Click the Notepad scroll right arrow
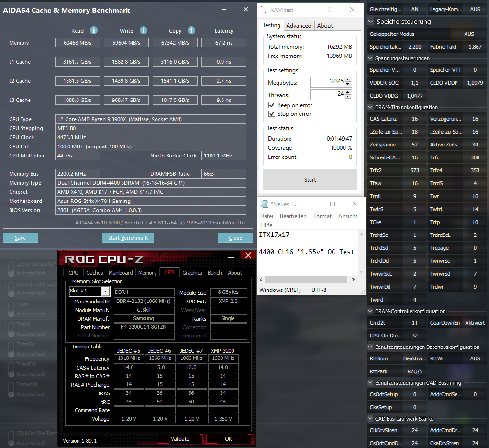The height and width of the screenshot is (448, 489). click(353, 280)
